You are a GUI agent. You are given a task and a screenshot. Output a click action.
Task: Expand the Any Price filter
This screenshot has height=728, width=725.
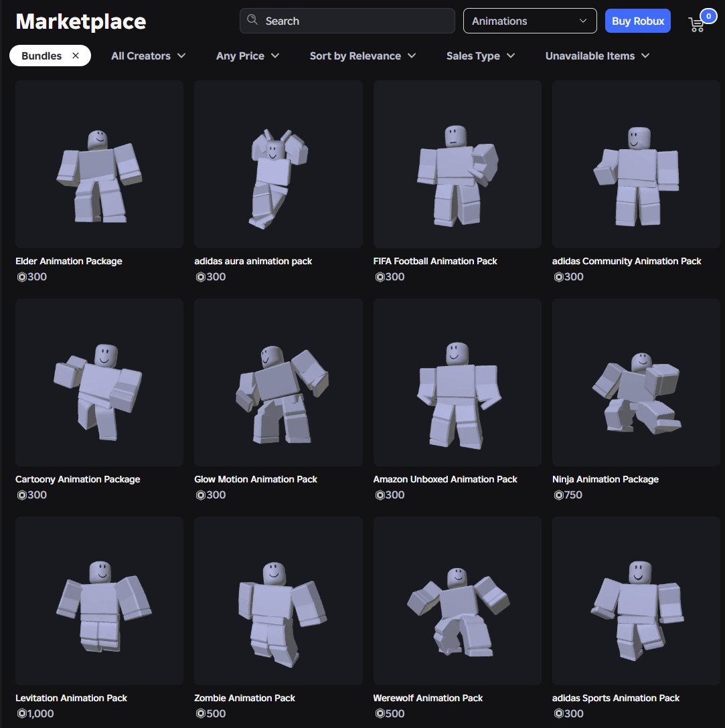[x=248, y=56]
